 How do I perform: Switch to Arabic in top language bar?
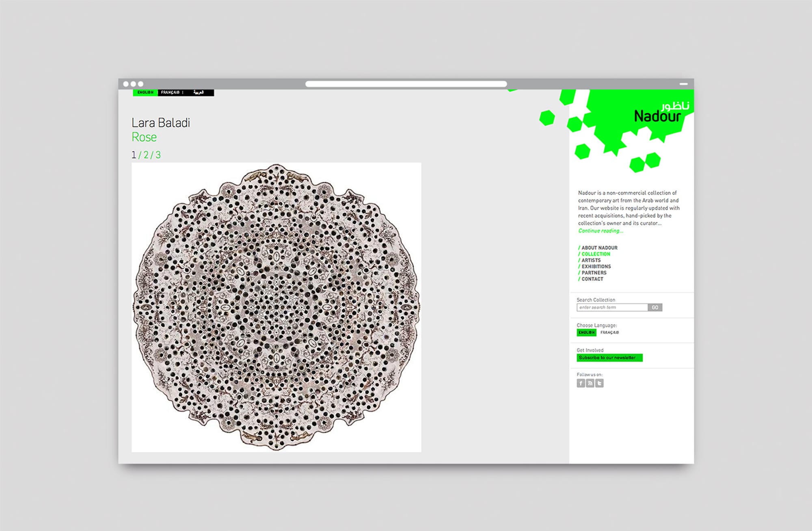(199, 93)
